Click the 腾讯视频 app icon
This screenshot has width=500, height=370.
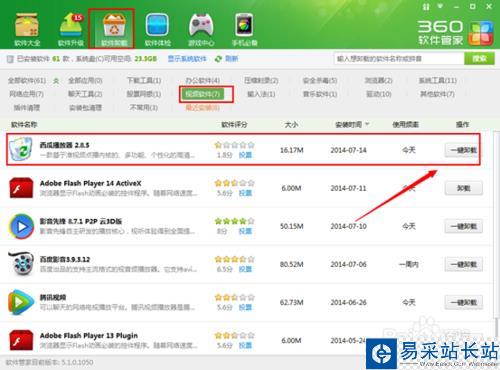(21, 302)
